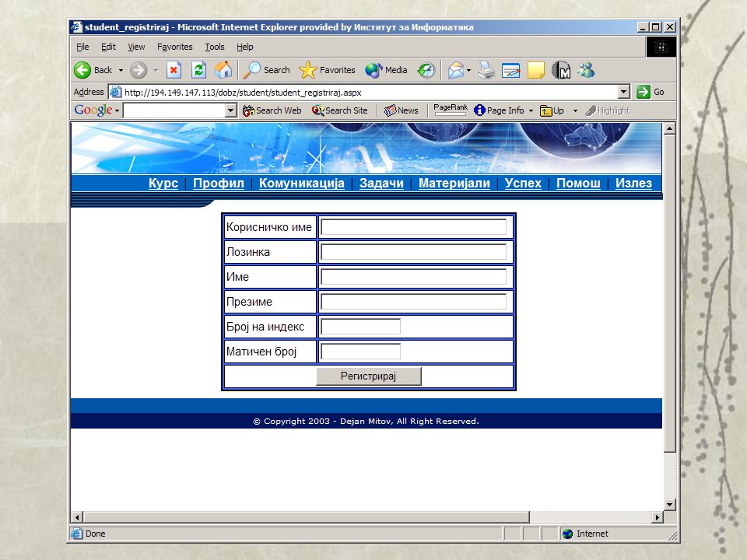
Task: Click the green Back arrow icon
Action: [x=82, y=70]
